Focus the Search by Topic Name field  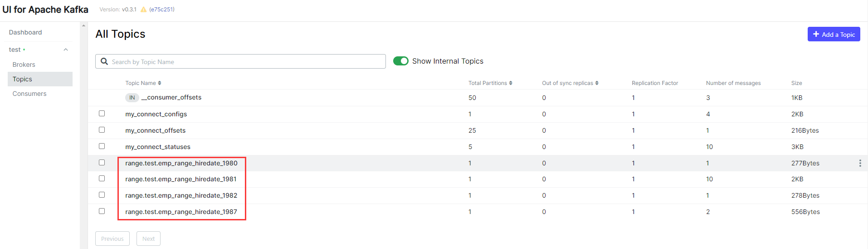pos(245,62)
